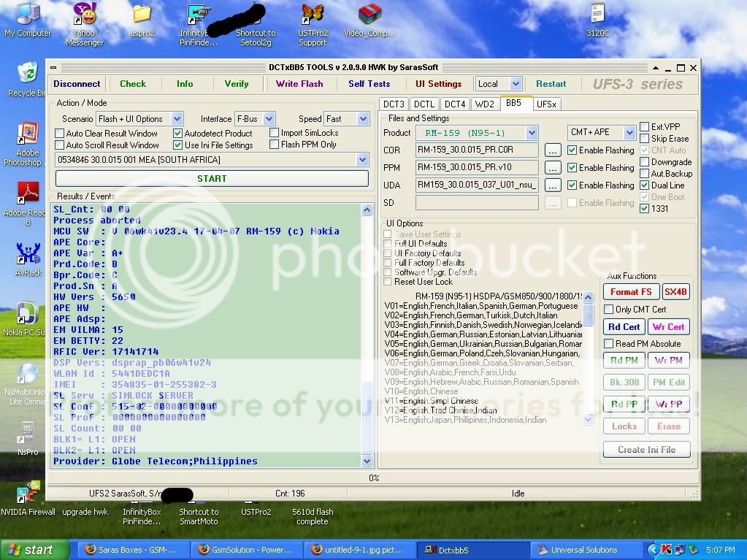
Task: Open the 3120C text file icon
Action: [597, 20]
